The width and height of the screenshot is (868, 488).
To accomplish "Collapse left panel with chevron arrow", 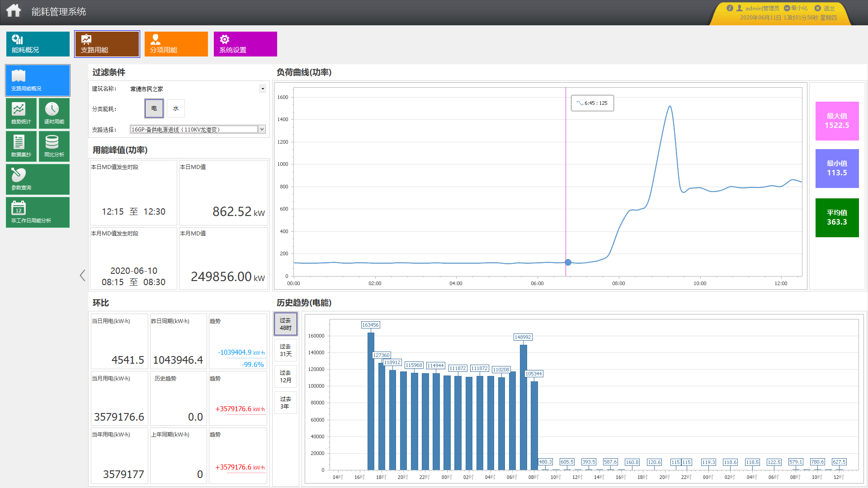I will tap(82, 275).
